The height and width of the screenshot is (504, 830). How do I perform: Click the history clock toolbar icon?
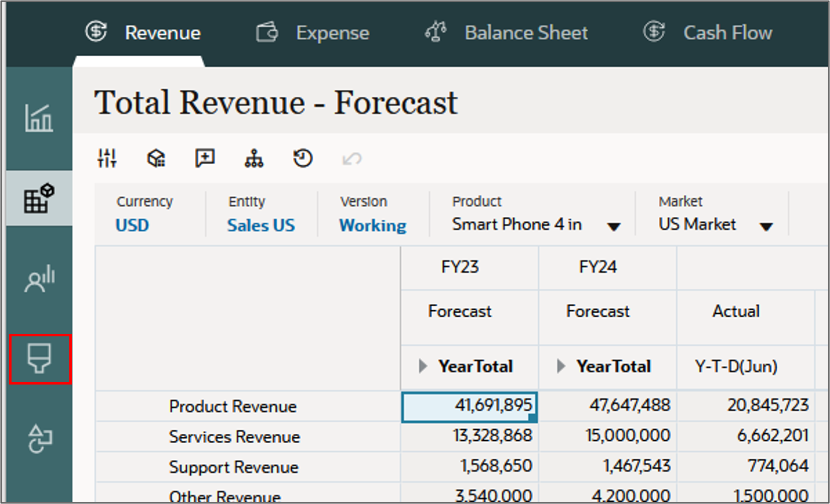tap(303, 159)
